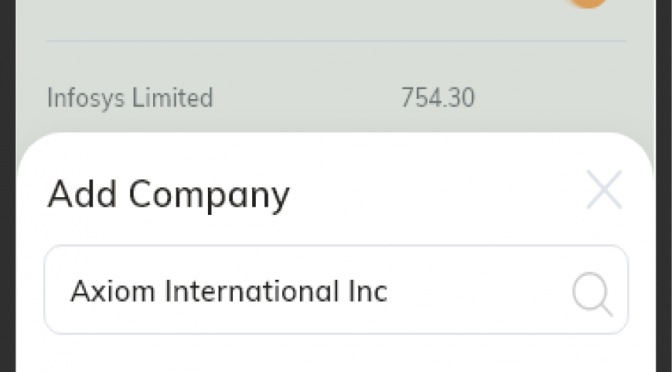Image resolution: width=672 pixels, height=372 pixels.
Task: Click the magnifier search icon
Action: point(593,294)
